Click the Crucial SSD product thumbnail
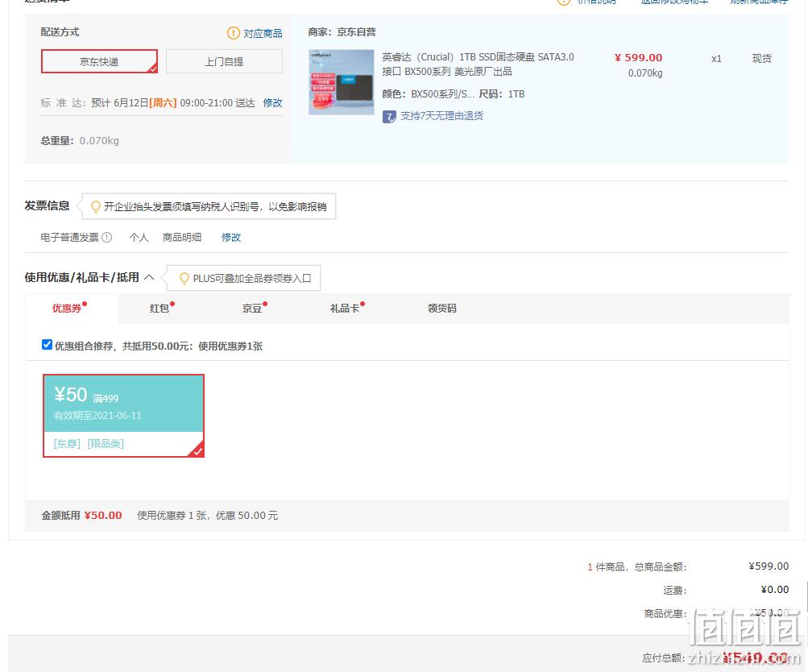 coord(341,82)
